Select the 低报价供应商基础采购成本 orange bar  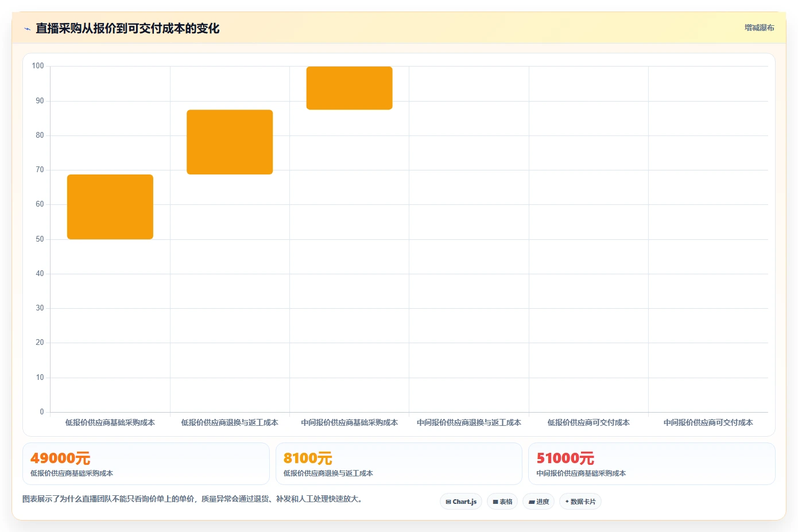(110, 207)
